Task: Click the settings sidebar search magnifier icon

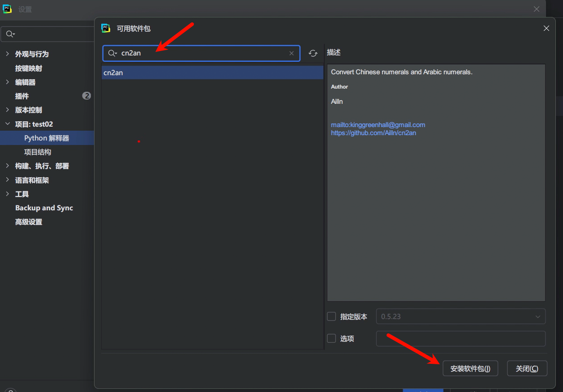Action: click(10, 34)
